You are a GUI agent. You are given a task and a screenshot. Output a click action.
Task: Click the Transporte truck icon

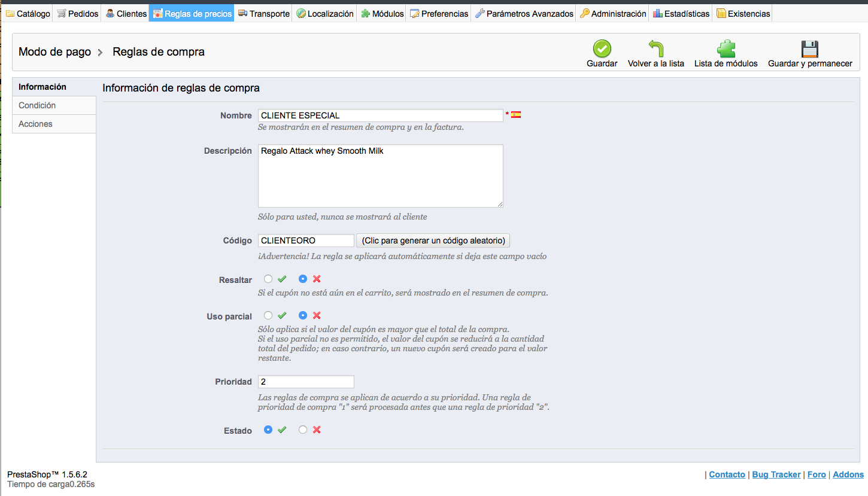pyautogui.click(x=242, y=13)
